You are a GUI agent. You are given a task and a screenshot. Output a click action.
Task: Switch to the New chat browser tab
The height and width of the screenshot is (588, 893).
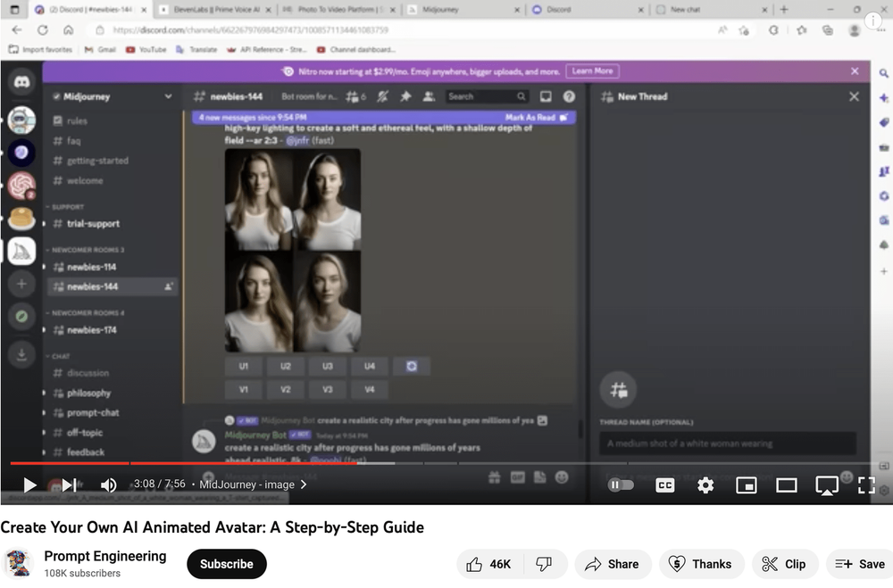[x=711, y=10]
